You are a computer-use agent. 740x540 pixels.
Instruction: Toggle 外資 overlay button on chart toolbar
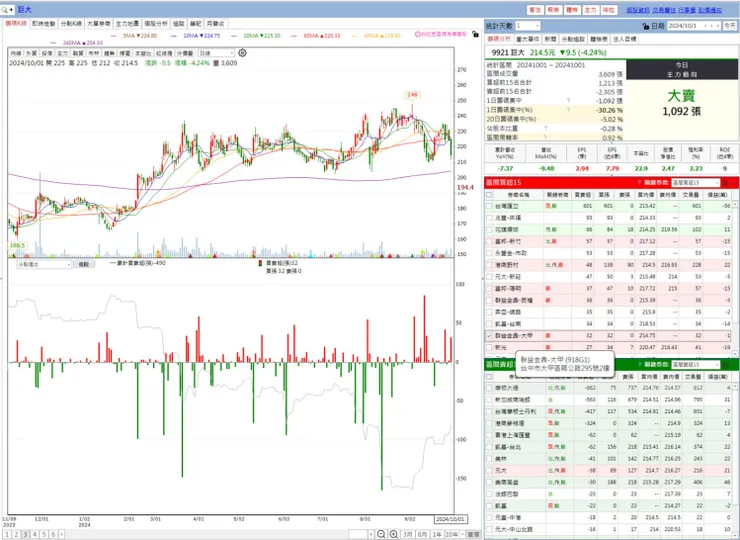[x=31, y=53]
